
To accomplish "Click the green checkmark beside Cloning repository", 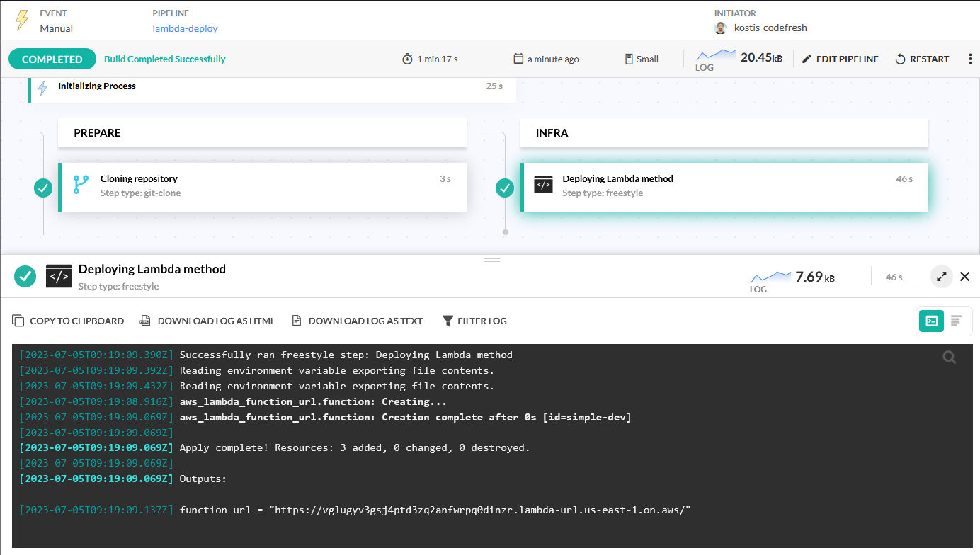I will (43, 188).
